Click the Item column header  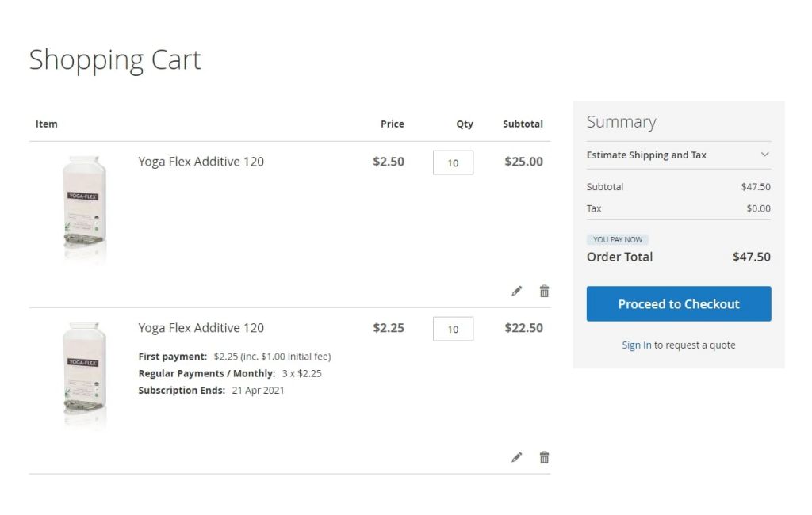coord(47,124)
